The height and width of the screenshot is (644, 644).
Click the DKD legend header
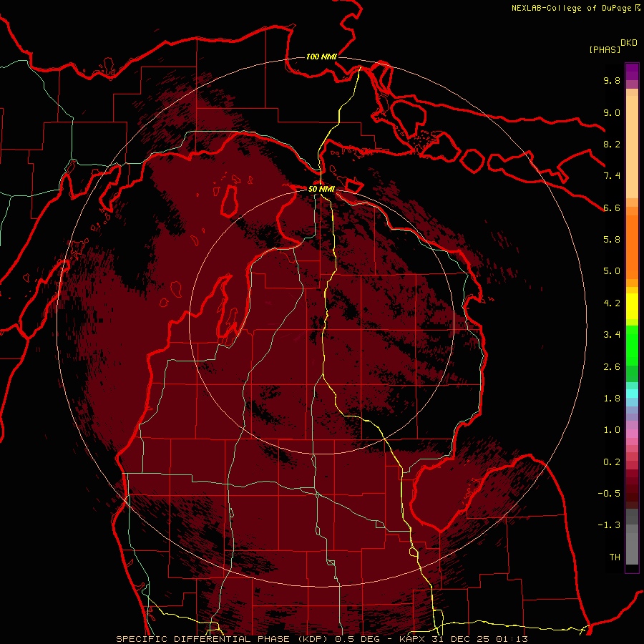[x=629, y=43]
